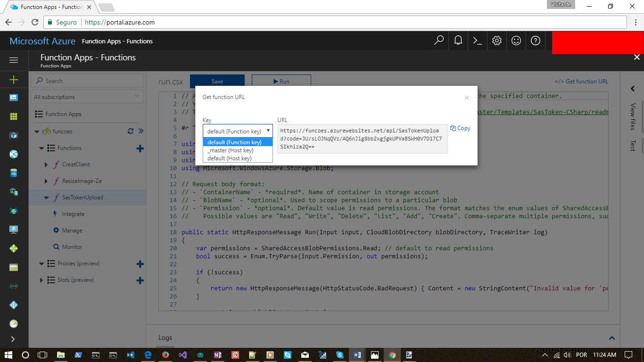Open File Explorer from taskbar
This screenshot has height=362, width=644.
61,355
